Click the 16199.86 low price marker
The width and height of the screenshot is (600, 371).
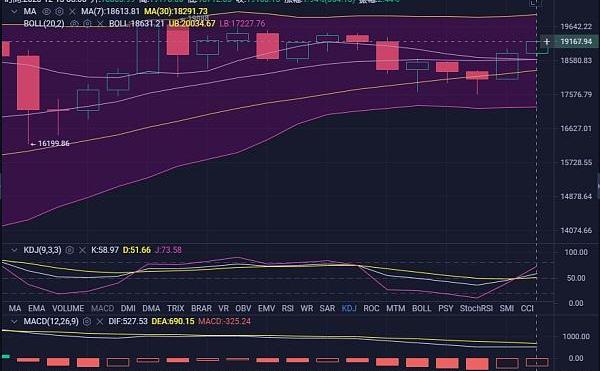[50, 144]
